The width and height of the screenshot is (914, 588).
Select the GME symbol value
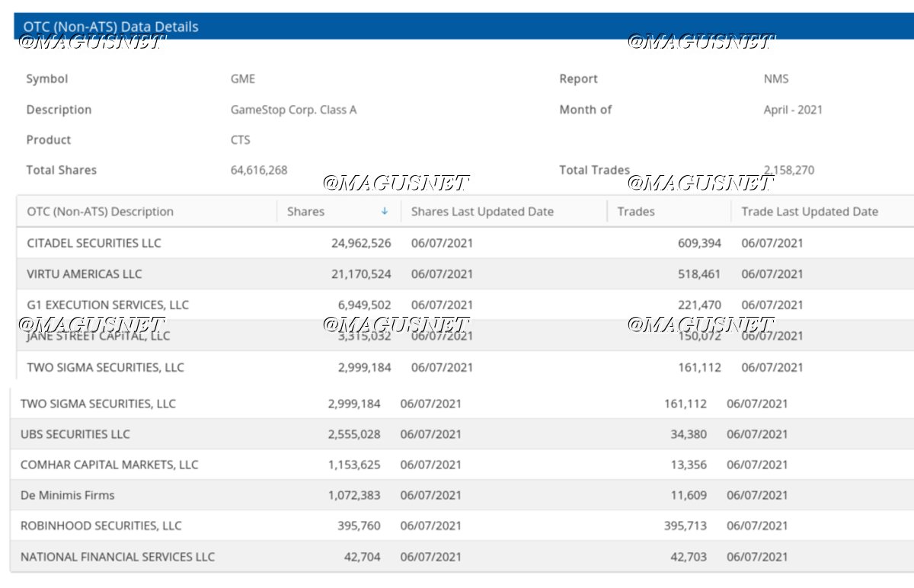[x=243, y=78]
